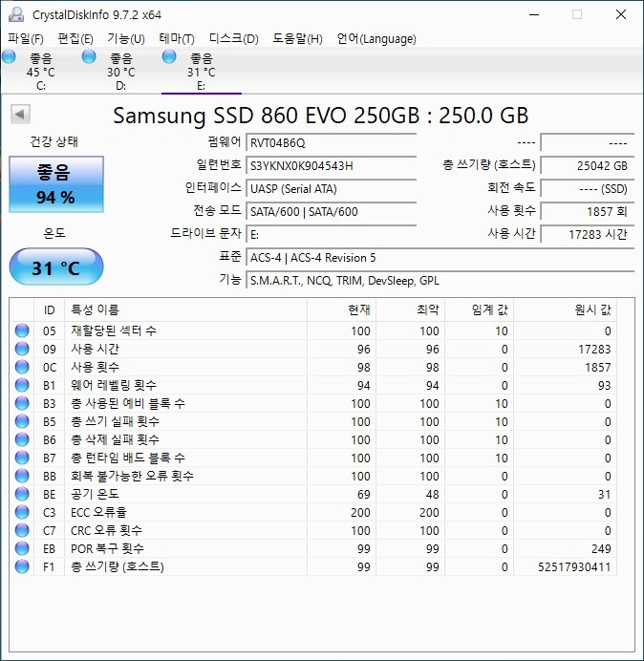Click the 특성 이름 column header
Viewport: 644px width, 661px height.
coord(185,310)
